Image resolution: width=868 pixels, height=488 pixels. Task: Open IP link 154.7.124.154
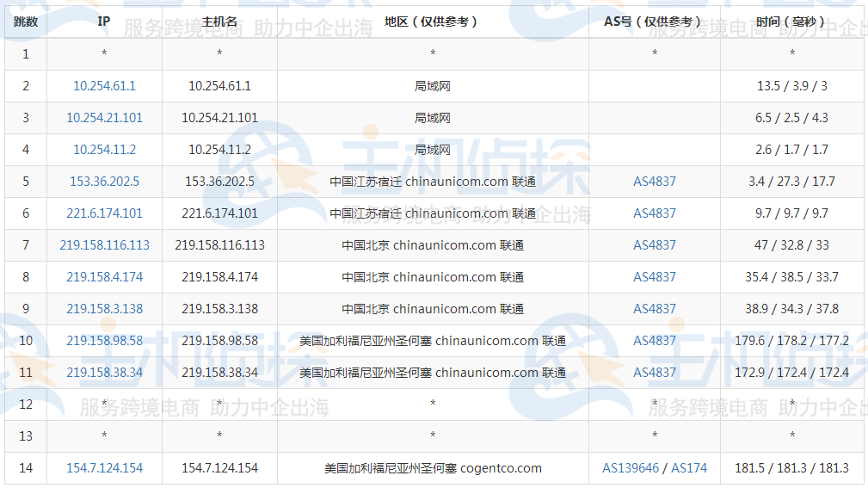[104, 468]
